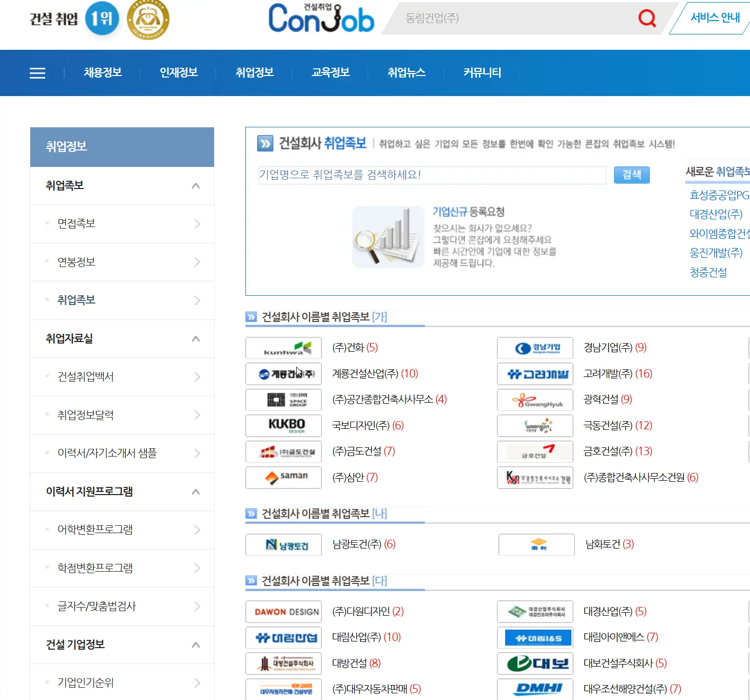Open 어학변환프로그램 in the sidebar
The height and width of the screenshot is (700, 750).
click(122, 530)
